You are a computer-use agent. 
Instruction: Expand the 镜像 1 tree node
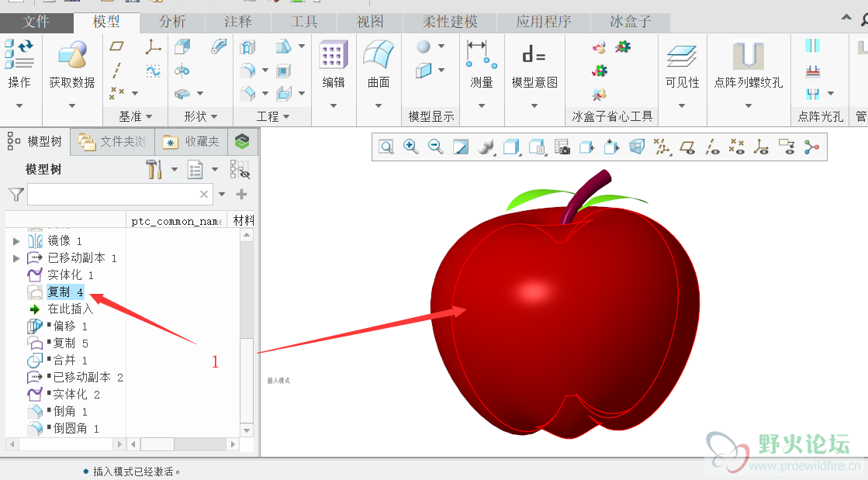(16, 241)
